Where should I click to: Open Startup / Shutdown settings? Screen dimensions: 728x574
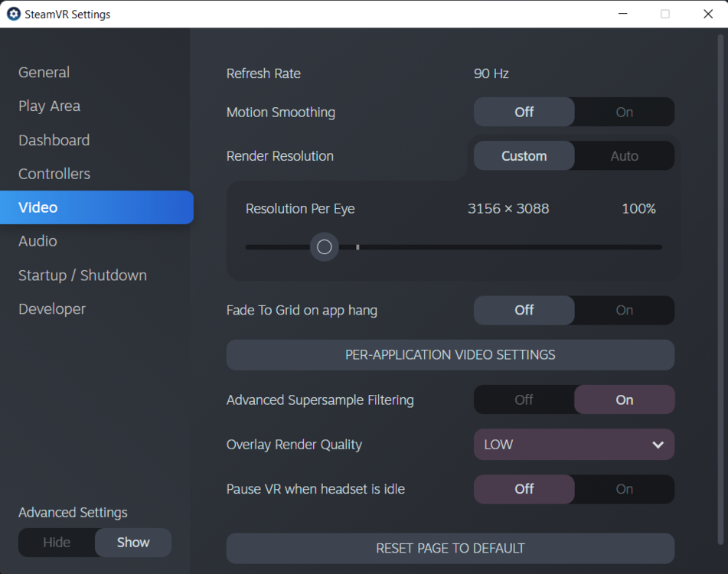83,276
